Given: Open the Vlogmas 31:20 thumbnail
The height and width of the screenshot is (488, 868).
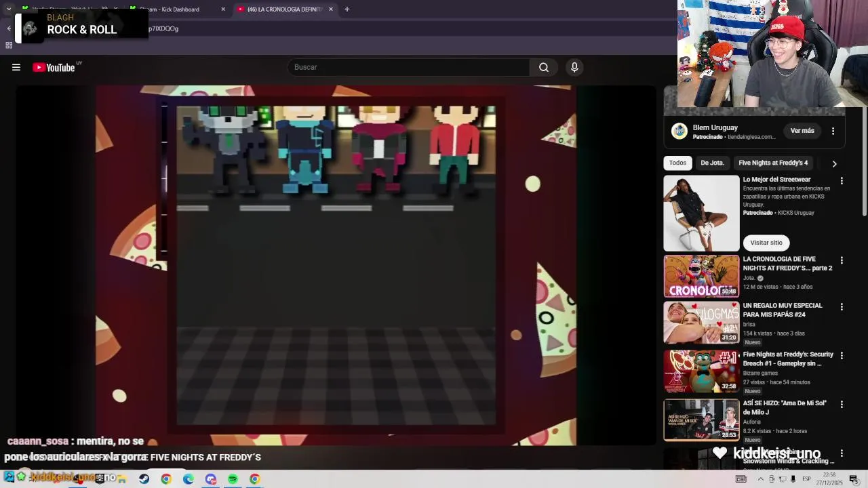Looking at the screenshot, I should (x=701, y=323).
